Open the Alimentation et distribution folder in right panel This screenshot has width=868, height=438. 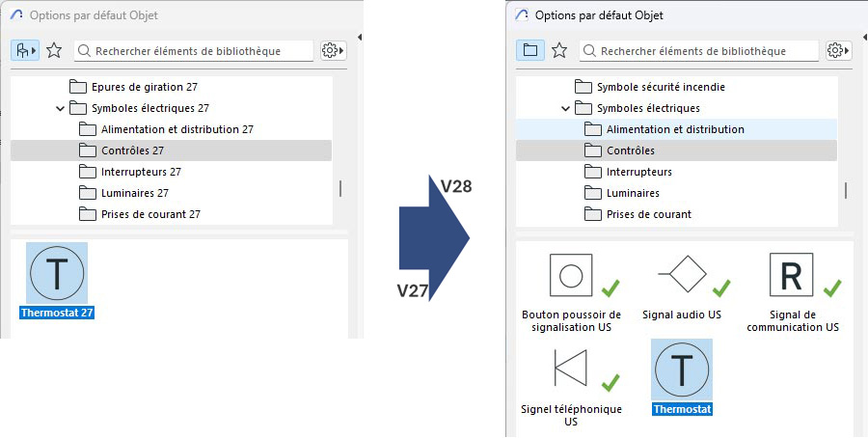pyautogui.click(x=676, y=129)
